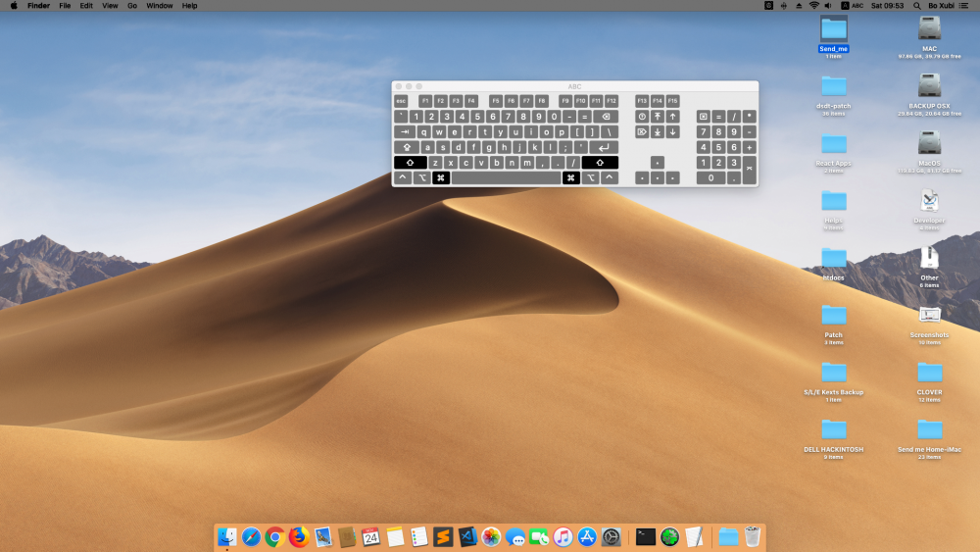
Task: Toggle the left shift key
Action: point(410,163)
